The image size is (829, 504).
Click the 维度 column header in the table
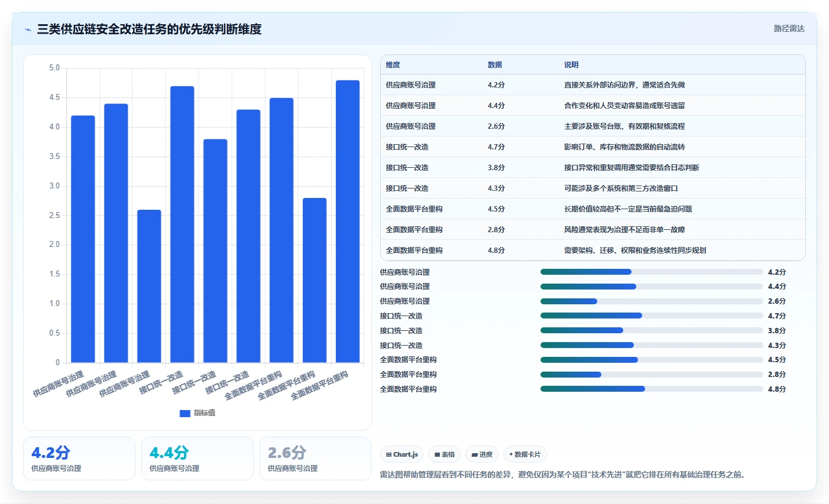pyautogui.click(x=393, y=65)
